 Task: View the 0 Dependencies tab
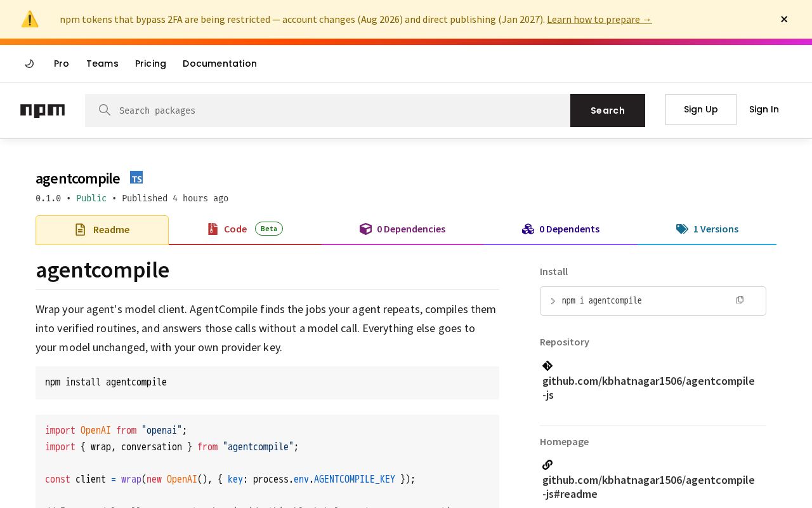(x=402, y=229)
